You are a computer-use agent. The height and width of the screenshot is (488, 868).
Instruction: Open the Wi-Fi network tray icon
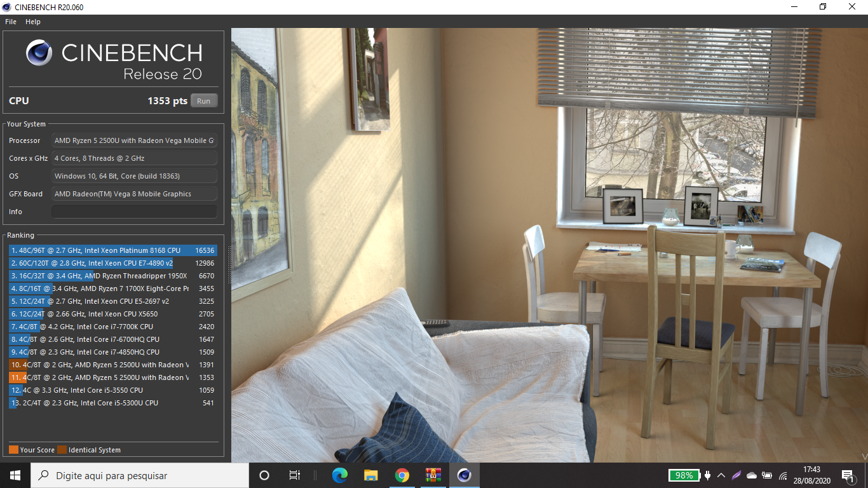tap(783, 475)
